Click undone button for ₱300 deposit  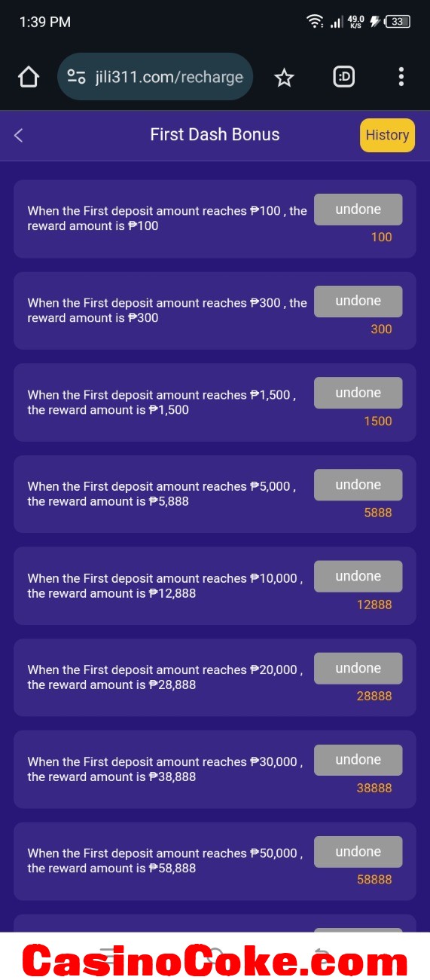point(358,302)
